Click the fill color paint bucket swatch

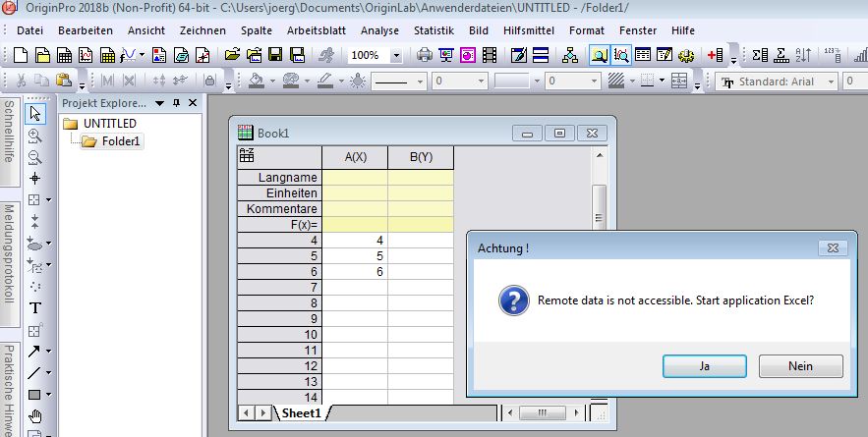click(257, 81)
